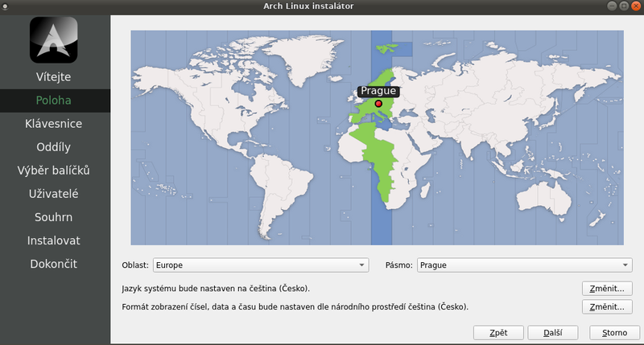
Task: Go to Klávesnice step in sidebar
Action: (54, 124)
